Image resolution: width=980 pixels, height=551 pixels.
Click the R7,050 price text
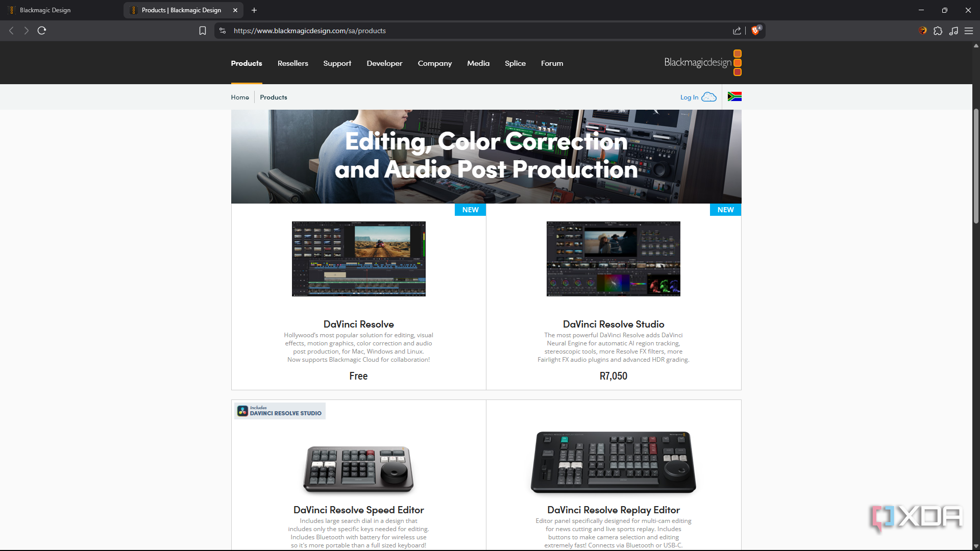click(614, 376)
